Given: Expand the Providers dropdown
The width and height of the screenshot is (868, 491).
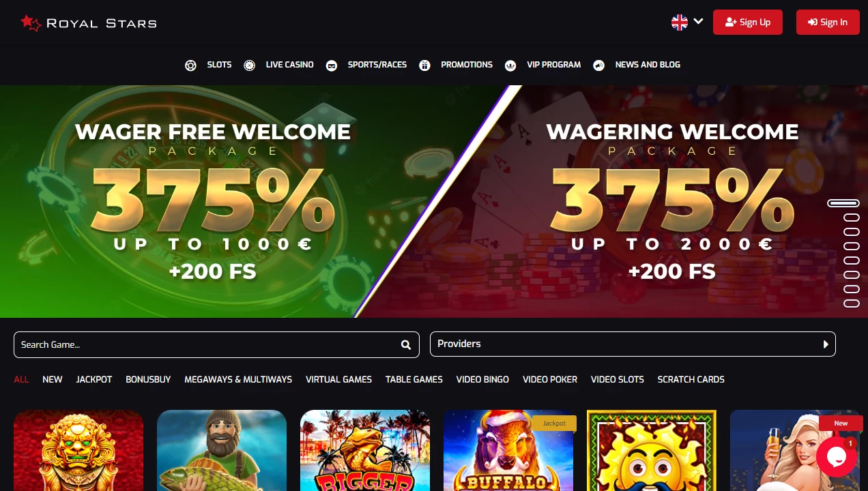Looking at the screenshot, I should click(x=633, y=344).
